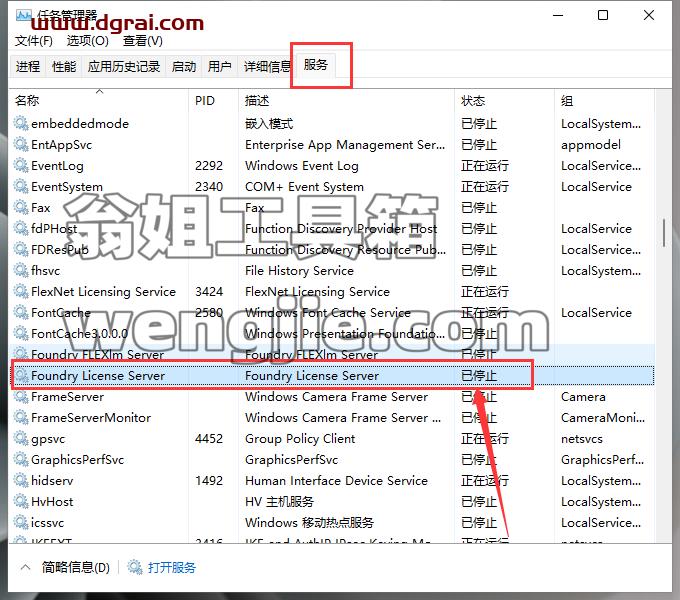Sort services by PID column header
680x600 pixels.
pos(205,101)
